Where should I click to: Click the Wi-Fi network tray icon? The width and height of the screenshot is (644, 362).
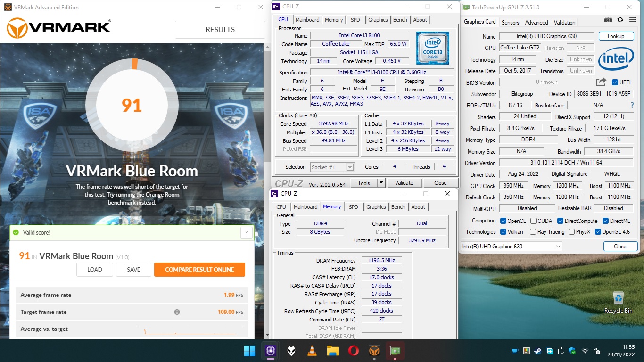tap(585, 351)
